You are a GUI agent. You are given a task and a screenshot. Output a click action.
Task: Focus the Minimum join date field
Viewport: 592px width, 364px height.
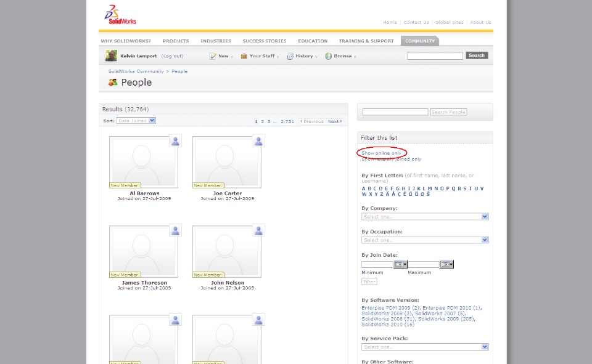377,264
